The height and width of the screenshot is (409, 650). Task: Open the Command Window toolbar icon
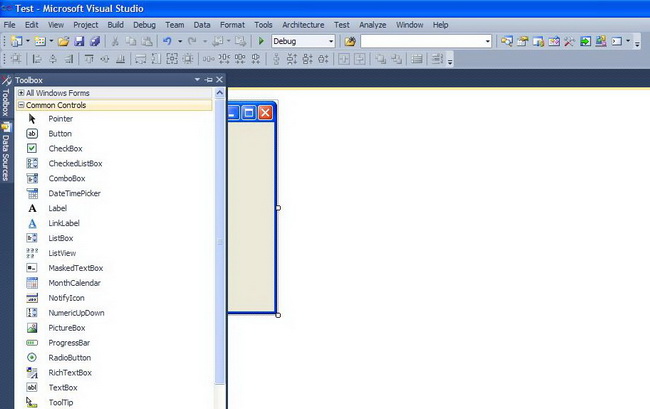pos(617,41)
